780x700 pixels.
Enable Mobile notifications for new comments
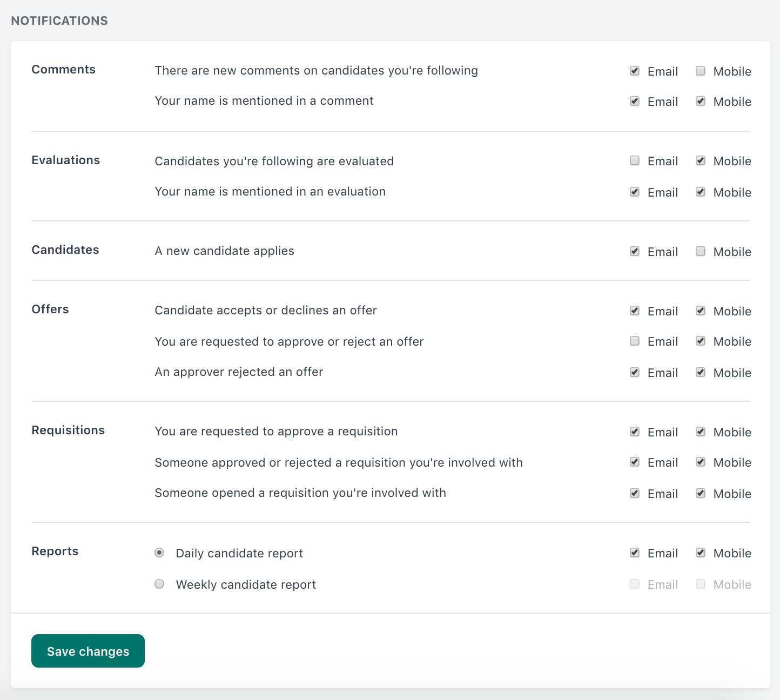pyautogui.click(x=701, y=70)
